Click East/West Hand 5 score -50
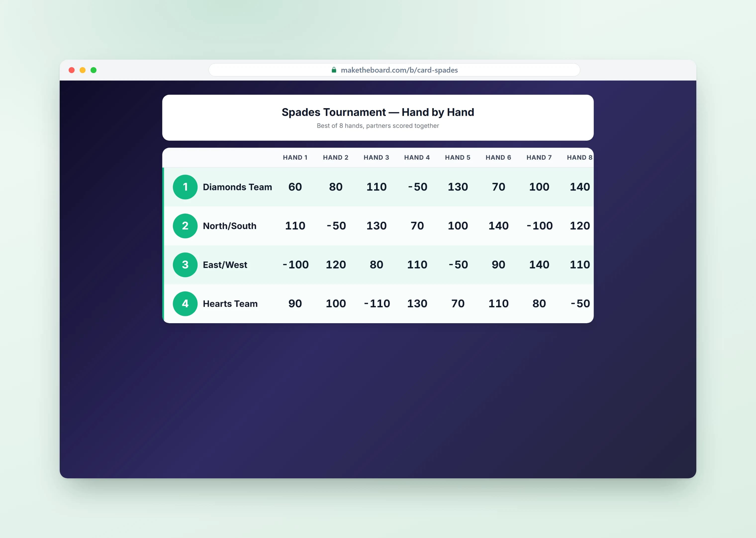 (x=458, y=265)
